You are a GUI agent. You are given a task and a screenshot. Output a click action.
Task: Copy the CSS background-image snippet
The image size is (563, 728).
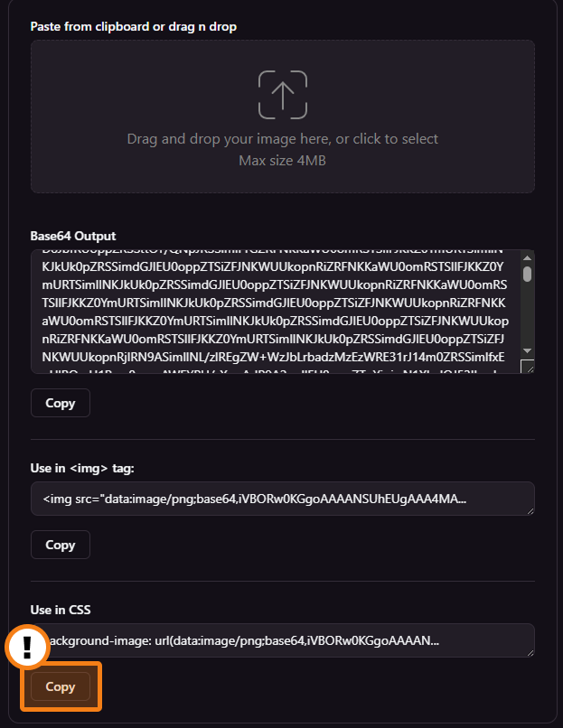[x=61, y=686]
